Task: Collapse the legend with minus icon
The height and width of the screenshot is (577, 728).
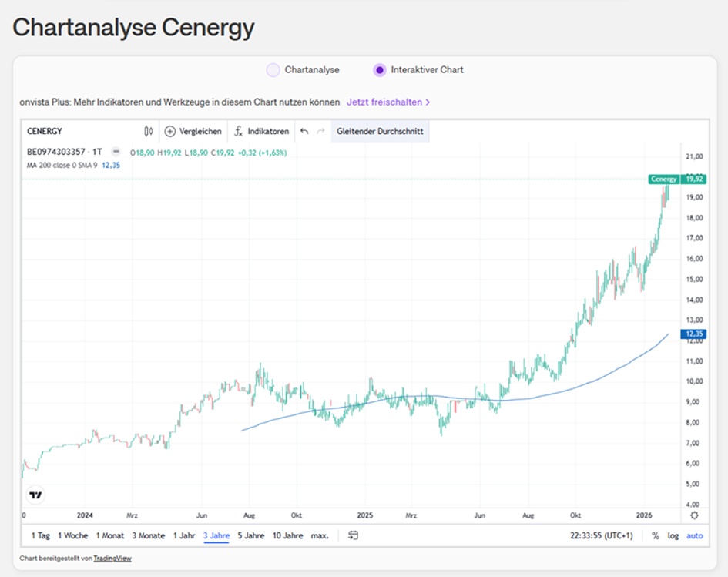Action: 116,152
